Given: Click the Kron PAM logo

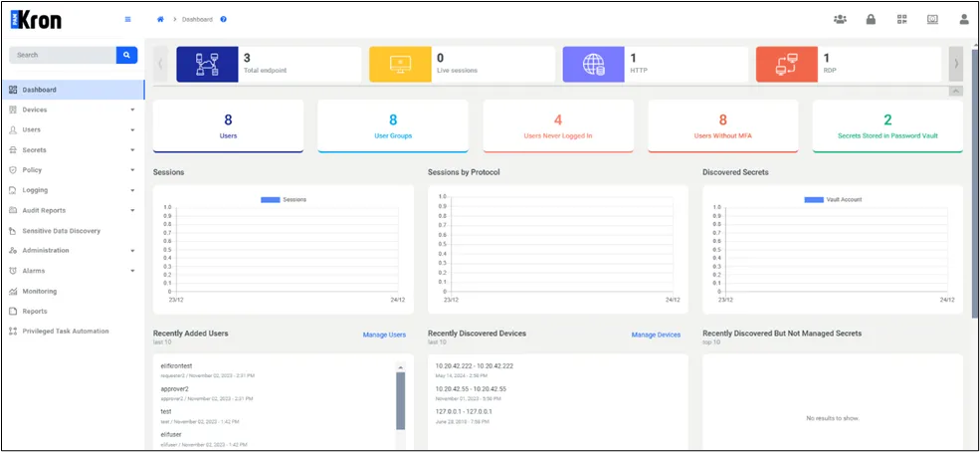Looking at the screenshot, I should click(36, 20).
